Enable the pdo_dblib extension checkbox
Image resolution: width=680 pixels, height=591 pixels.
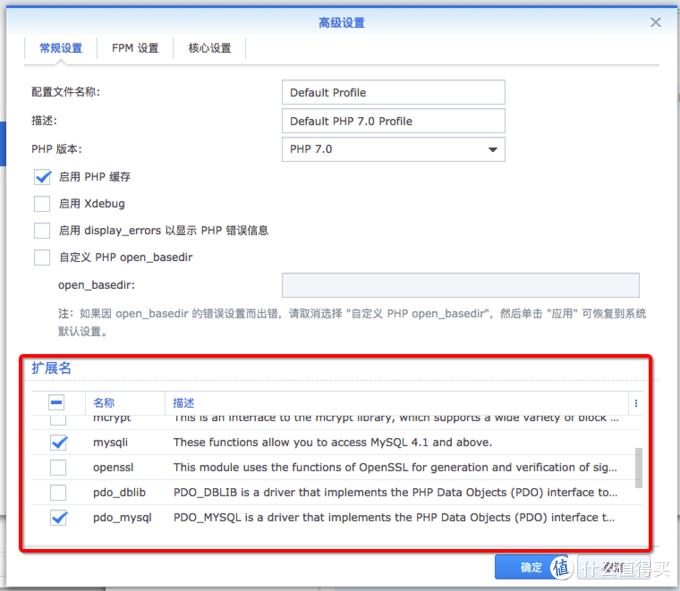point(58,493)
